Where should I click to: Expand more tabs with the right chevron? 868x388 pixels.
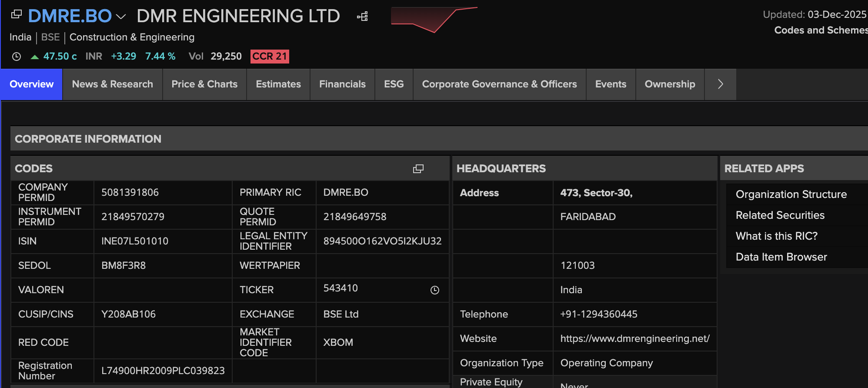721,84
